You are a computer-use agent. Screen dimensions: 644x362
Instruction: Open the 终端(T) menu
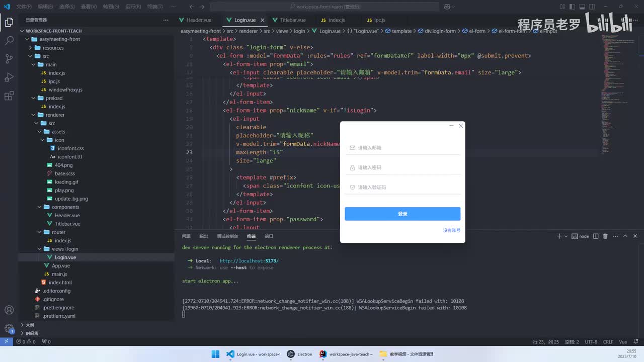(155, 7)
